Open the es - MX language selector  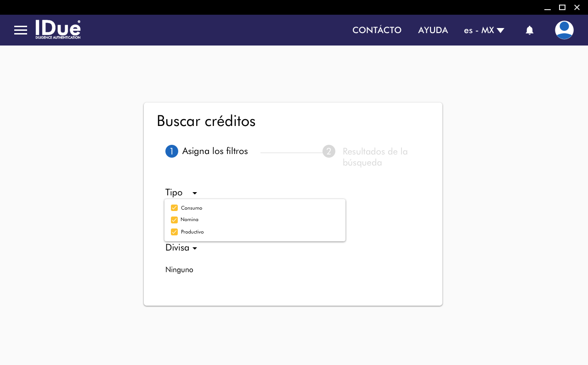click(x=484, y=30)
